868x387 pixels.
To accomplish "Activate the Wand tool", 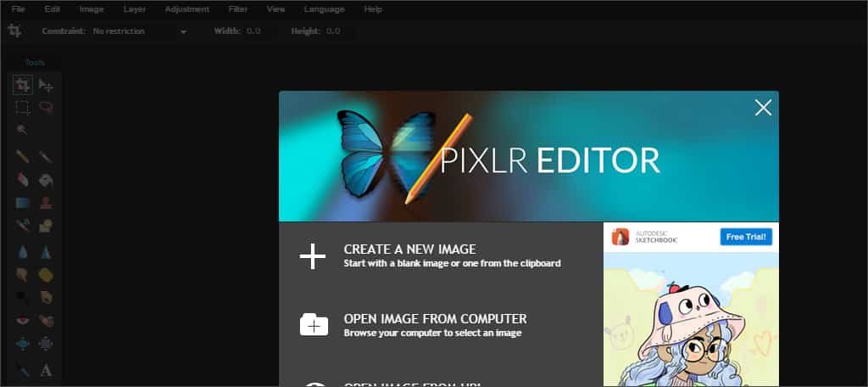I will [x=23, y=130].
